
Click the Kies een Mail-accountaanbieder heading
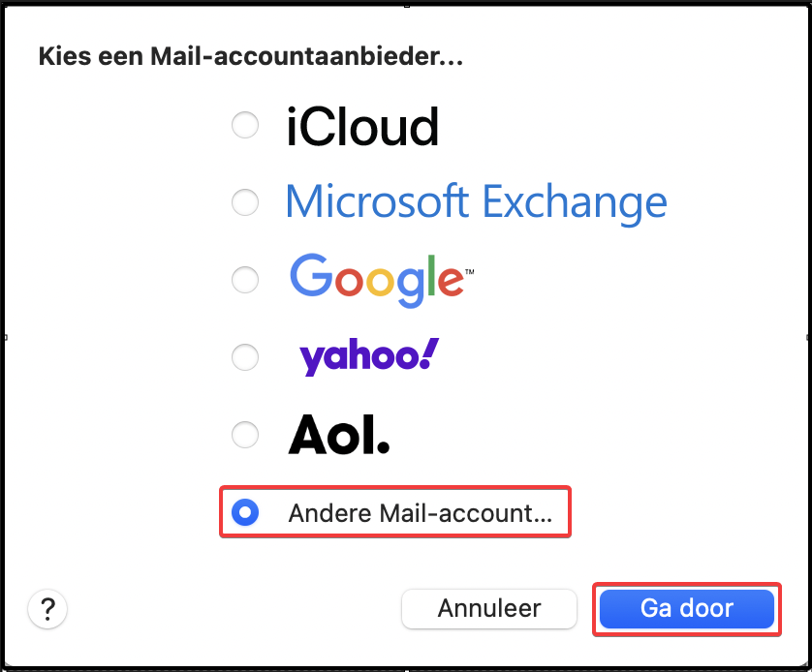(x=251, y=56)
